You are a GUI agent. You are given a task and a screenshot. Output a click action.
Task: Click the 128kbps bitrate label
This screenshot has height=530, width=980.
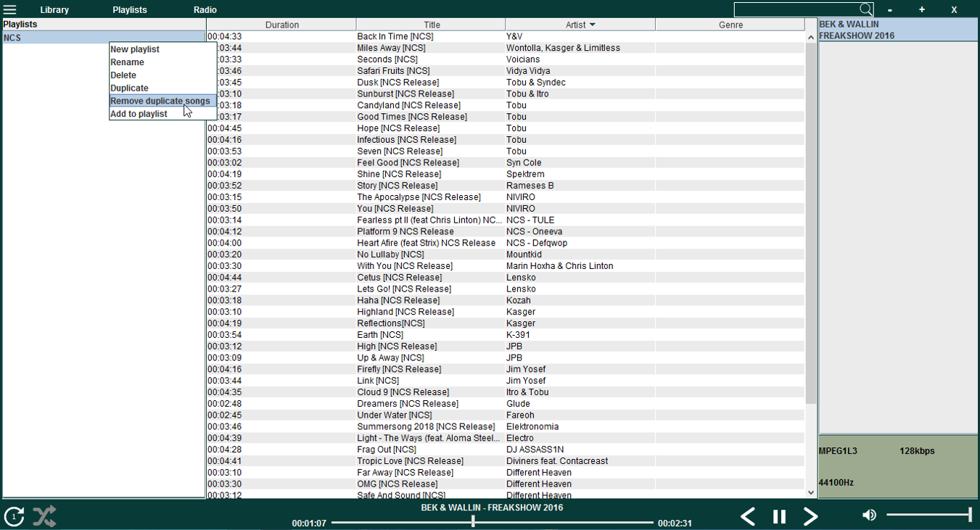point(917,451)
